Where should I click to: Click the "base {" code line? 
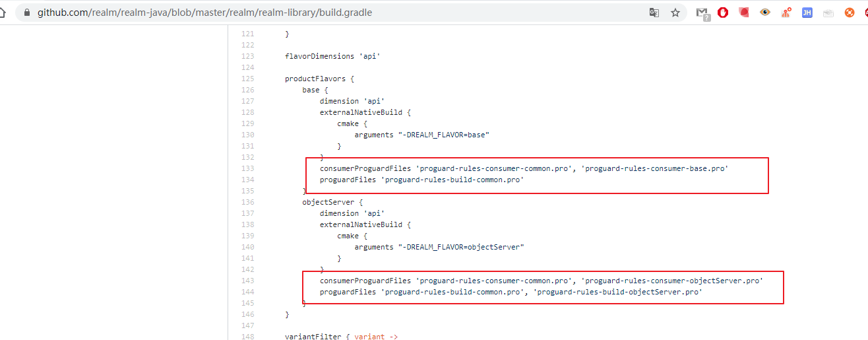click(x=315, y=90)
